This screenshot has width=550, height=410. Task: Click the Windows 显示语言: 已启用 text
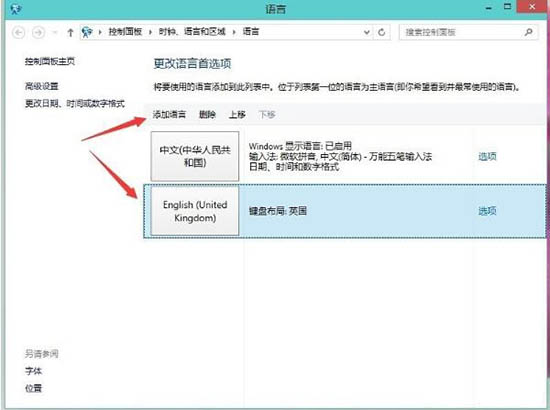300,146
